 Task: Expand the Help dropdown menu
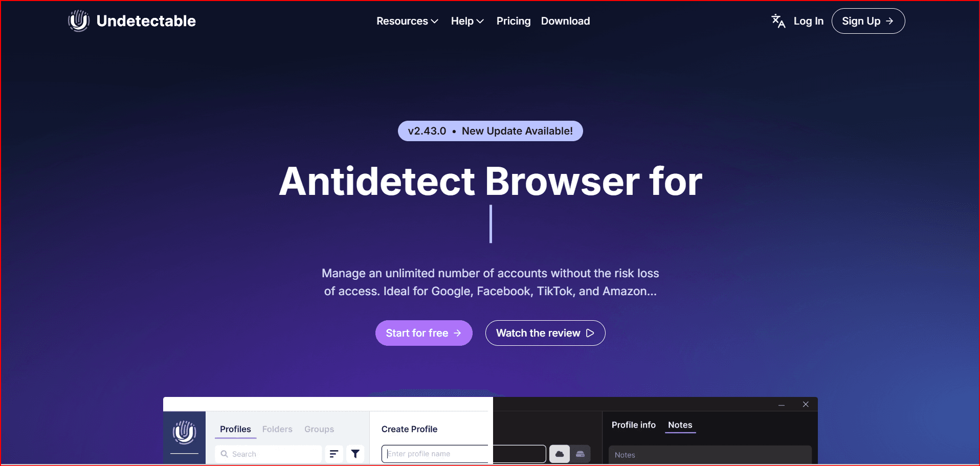coord(467,21)
